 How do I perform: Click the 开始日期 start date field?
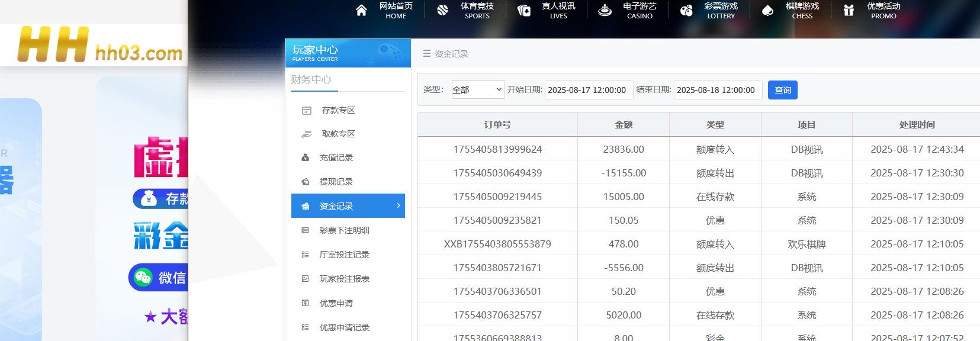tap(588, 90)
